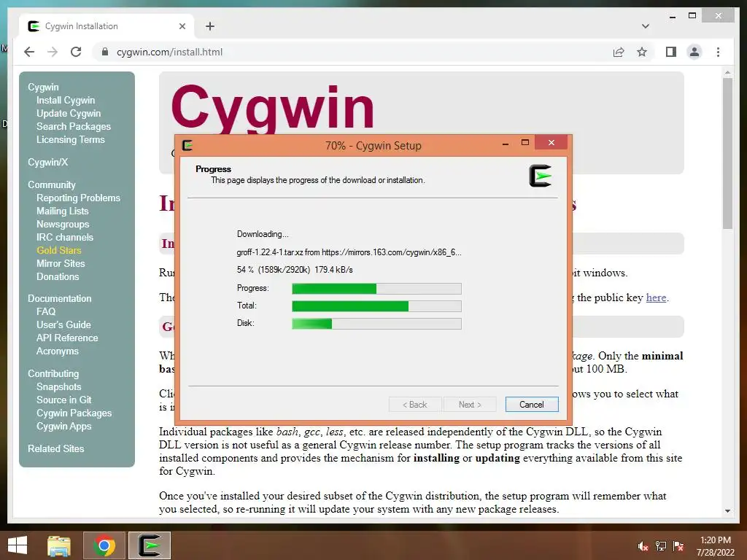Open Snapshots sidebar link
Image resolution: width=747 pixels, height=560 pixels.
coord(58,386)
